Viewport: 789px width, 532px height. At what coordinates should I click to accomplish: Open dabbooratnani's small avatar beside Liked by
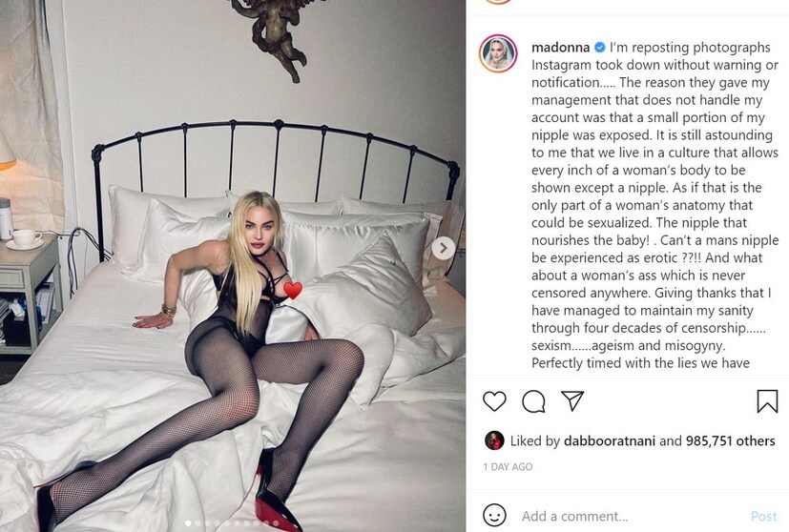tap(494, 440)
